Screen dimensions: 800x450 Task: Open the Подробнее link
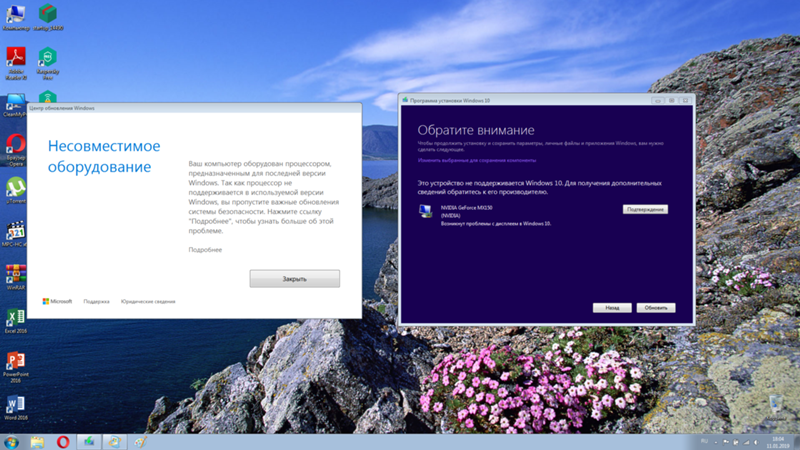(205, 249)
